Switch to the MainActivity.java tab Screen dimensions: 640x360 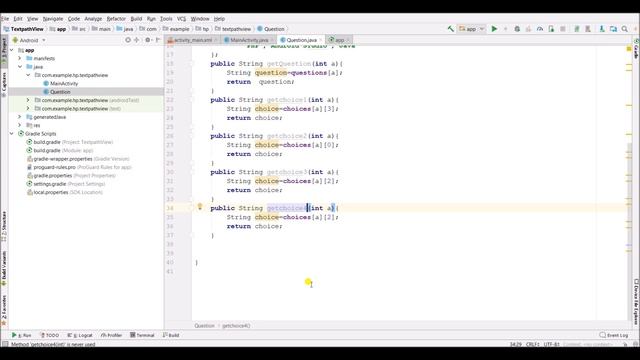coord(249,40)
